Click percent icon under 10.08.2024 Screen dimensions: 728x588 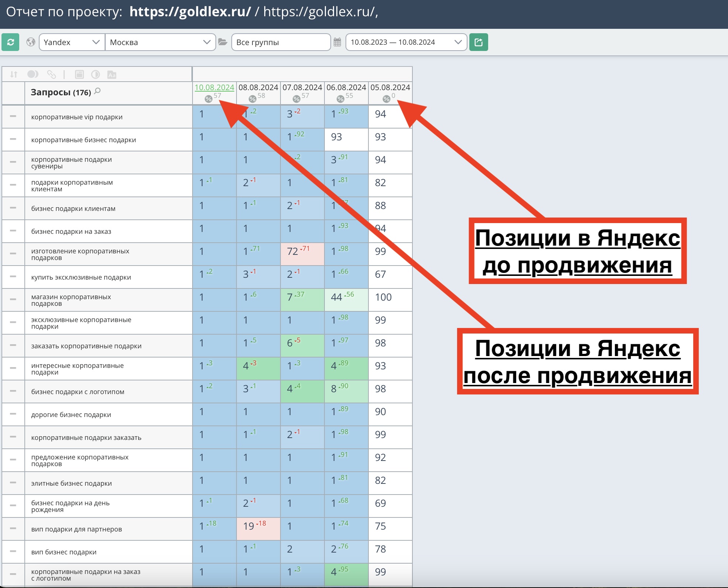pyautogui.click(x=208, y=99)
